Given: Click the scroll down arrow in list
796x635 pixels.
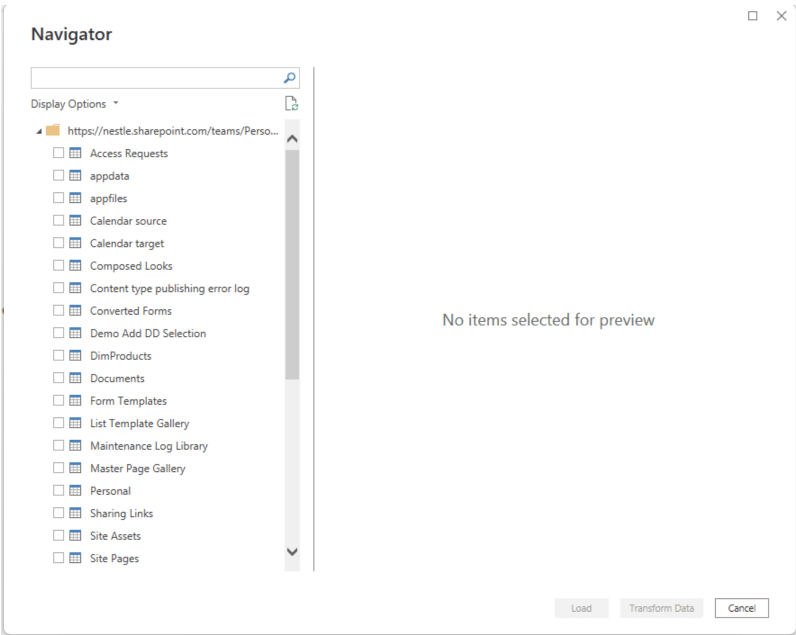Looking at the screenshot, I should [x=292, y=551].
